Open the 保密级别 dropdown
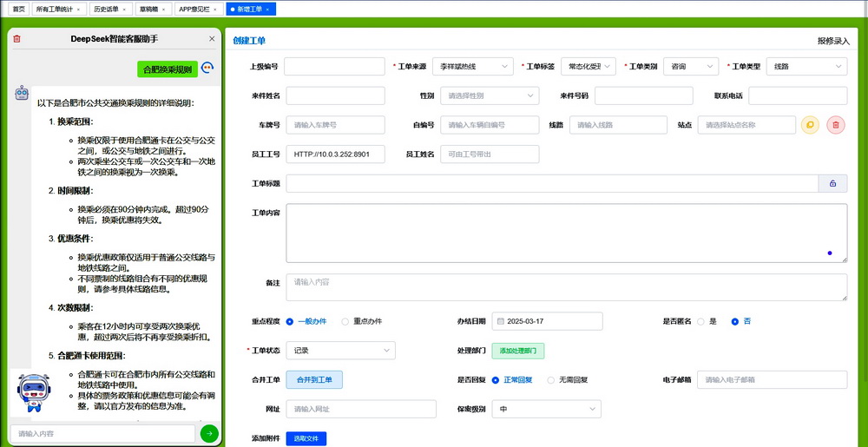868x447 pixels. pos(546,410)
